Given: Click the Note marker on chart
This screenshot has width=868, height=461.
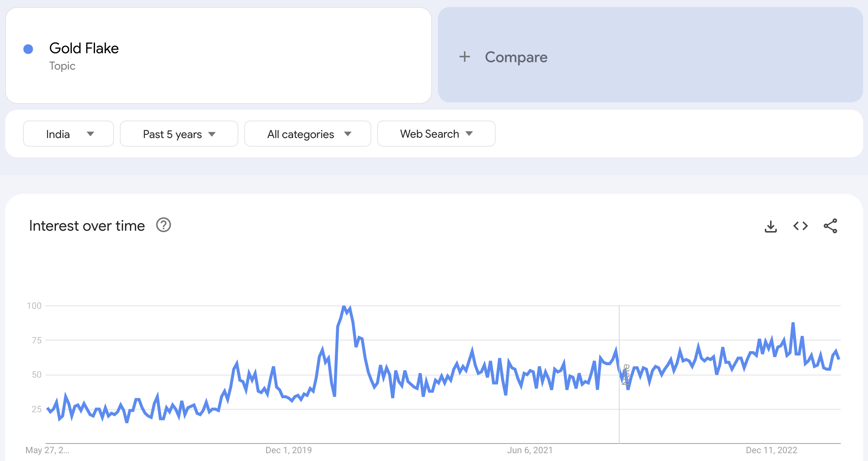Looking at the screenshot, I should click(x=626, y=374).
